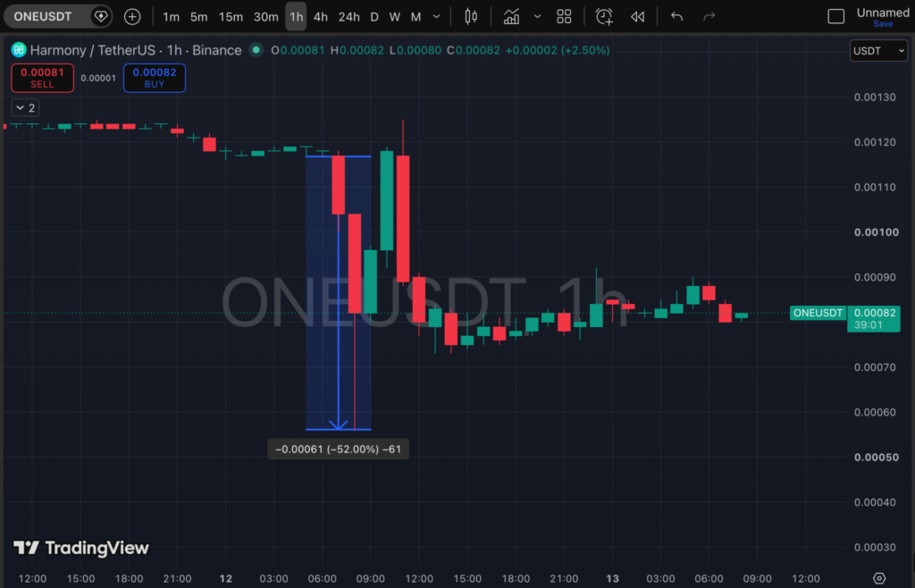Click the green market status dot
The image size is (915, 588).
(x=256, y=50)
